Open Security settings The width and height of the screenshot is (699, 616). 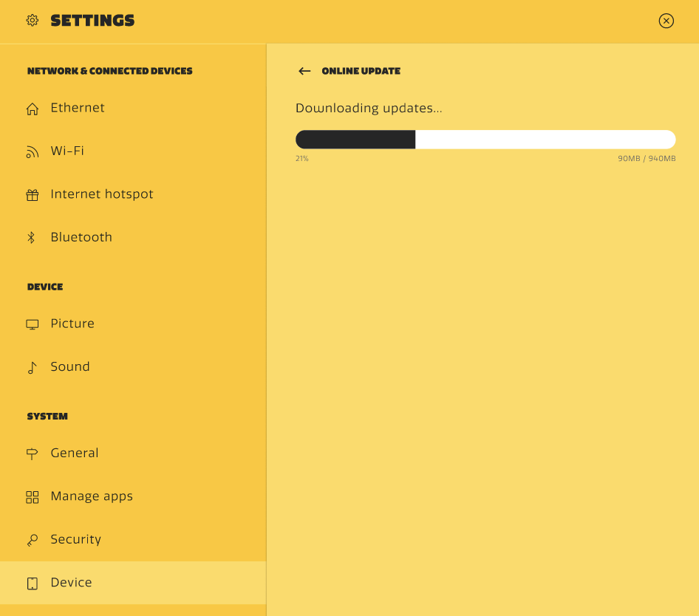coord(133,540)
